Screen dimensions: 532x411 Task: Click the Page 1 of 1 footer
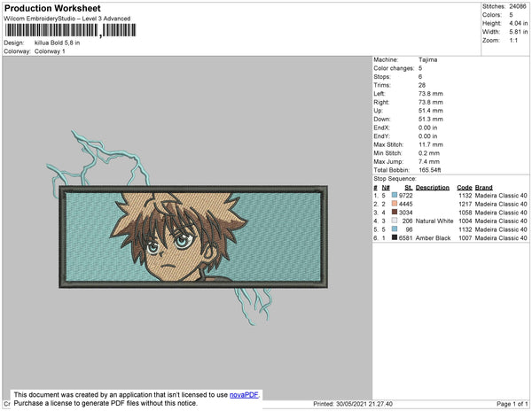pos(512,404)
